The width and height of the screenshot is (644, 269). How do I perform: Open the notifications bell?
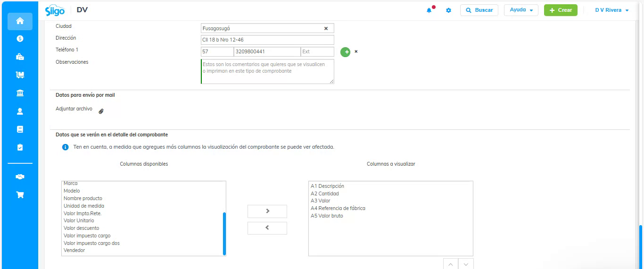point(429,10)
